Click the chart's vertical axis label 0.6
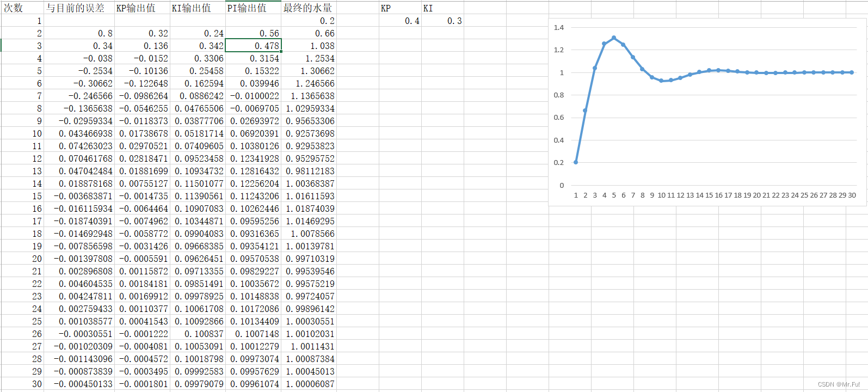 coord(559,117)
